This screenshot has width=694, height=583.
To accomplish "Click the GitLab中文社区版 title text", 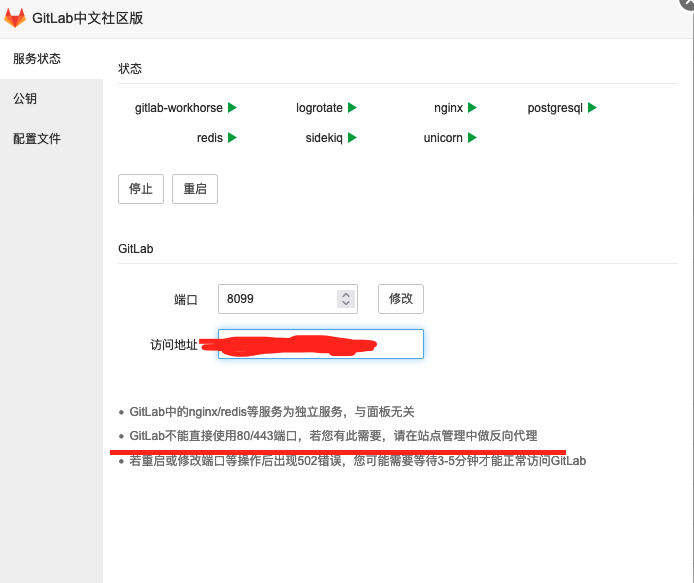I will pos(88,18).
